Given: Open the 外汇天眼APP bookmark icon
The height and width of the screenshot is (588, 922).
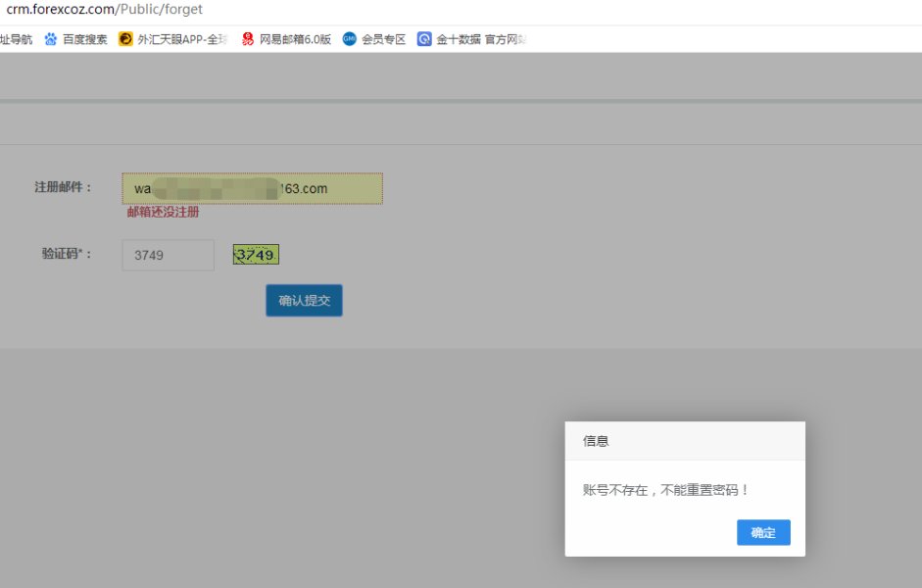Looking at the screenshot, I should coord(125,39).
